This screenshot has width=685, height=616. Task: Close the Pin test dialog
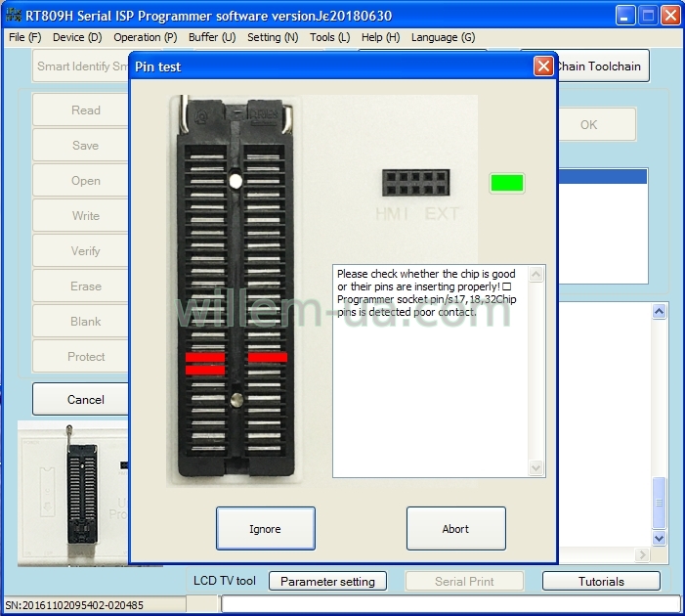coord(543,66)
